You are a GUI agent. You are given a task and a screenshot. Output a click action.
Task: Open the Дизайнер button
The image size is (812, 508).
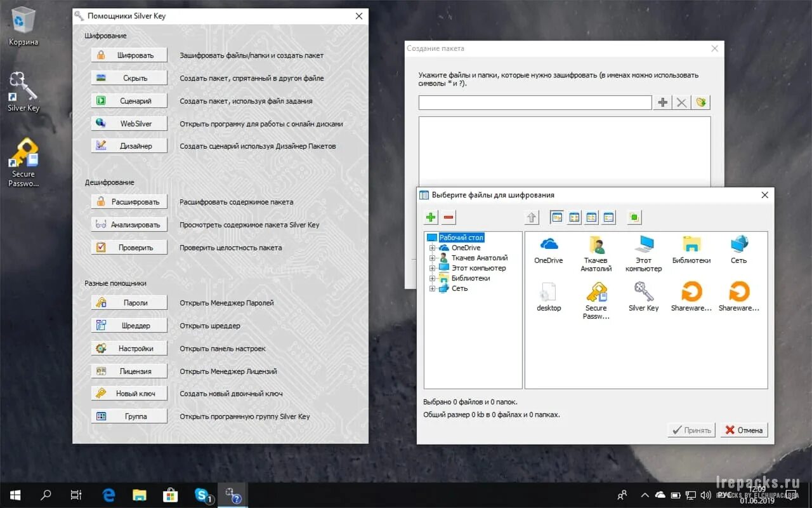[x=129, y=145]
